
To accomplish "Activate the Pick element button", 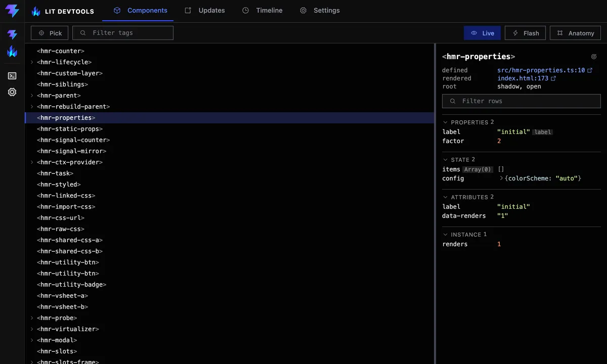I will (x=50, y=33).
